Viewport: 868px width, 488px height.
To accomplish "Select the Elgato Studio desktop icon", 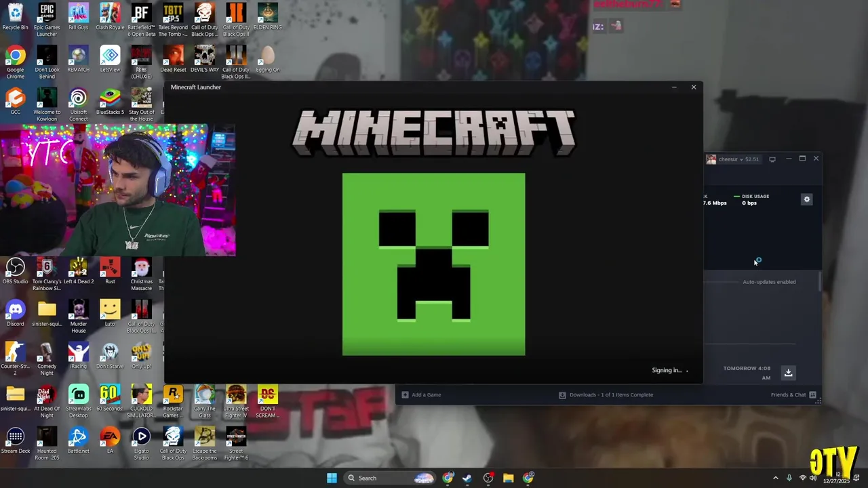I will coord(141,443).
